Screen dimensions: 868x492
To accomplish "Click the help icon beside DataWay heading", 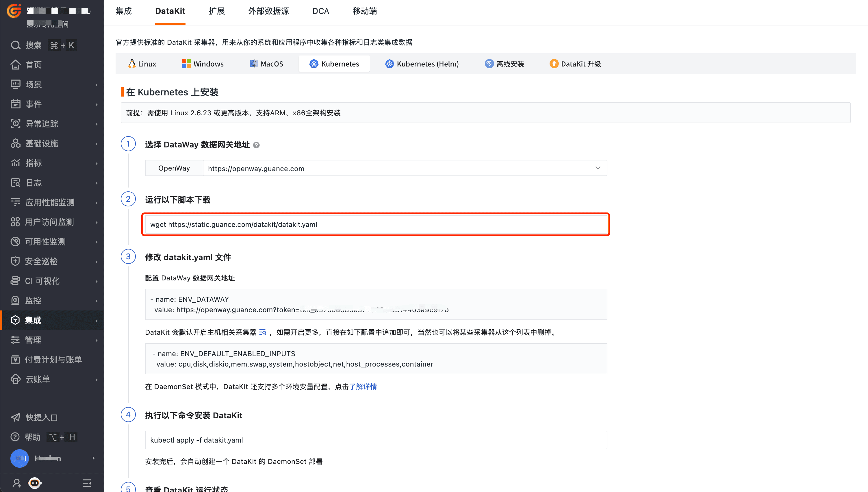I will tap(256, 145).
